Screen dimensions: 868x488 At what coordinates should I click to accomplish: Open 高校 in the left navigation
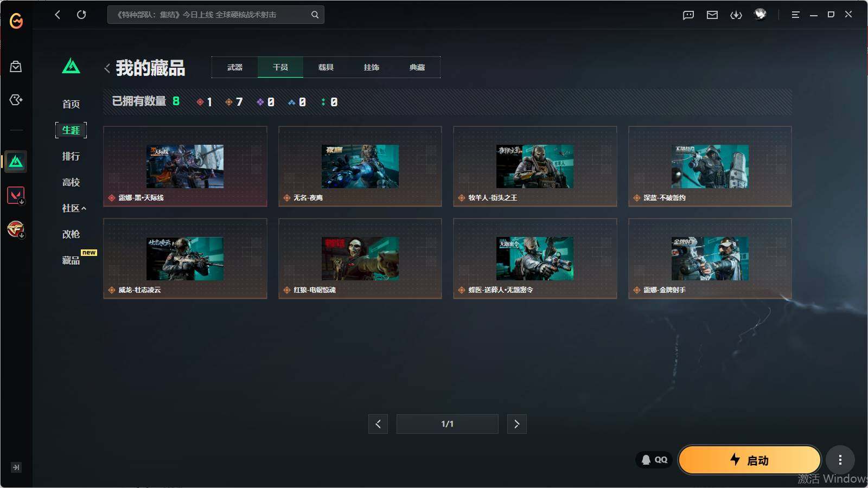pyautogui.click(x=71, y=182)
